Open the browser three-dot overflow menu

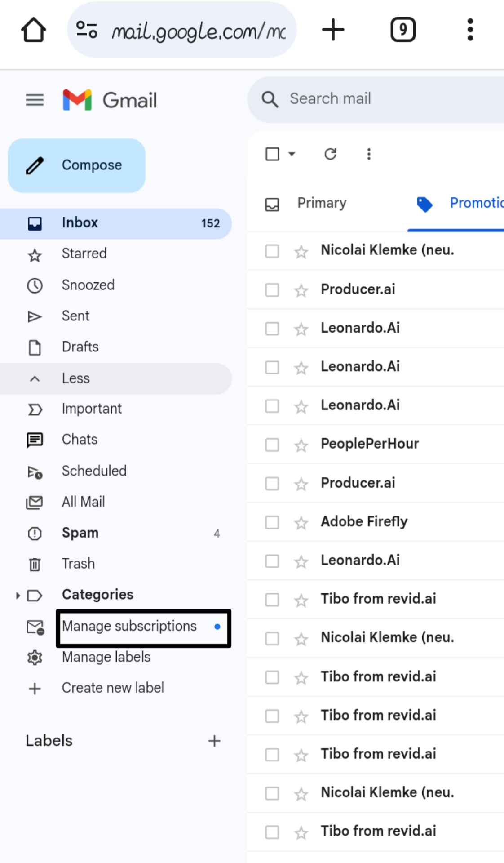(470, 30)
